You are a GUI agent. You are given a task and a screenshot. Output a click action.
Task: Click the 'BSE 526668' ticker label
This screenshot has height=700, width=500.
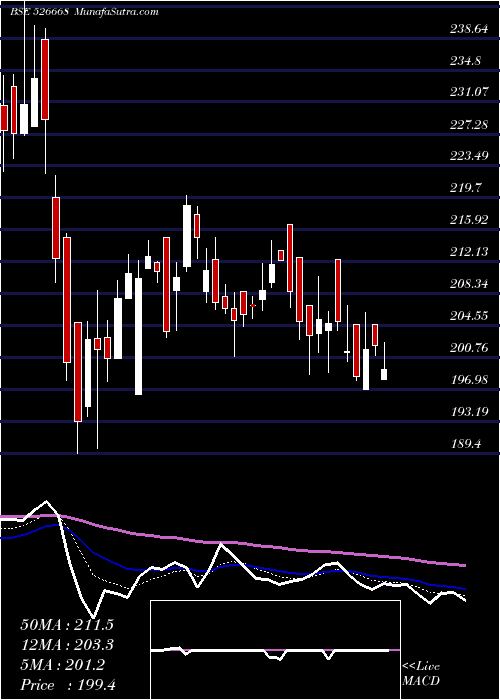pos(39,12)
